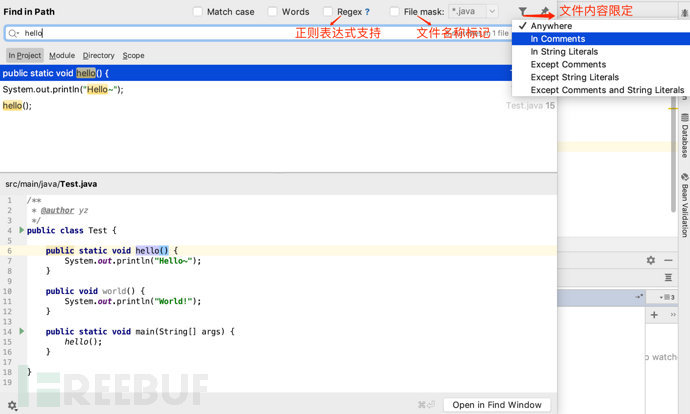Viewport: 690px width, 414px height.
Task: Enable the Match case checkbox
Action: (198, 12)
